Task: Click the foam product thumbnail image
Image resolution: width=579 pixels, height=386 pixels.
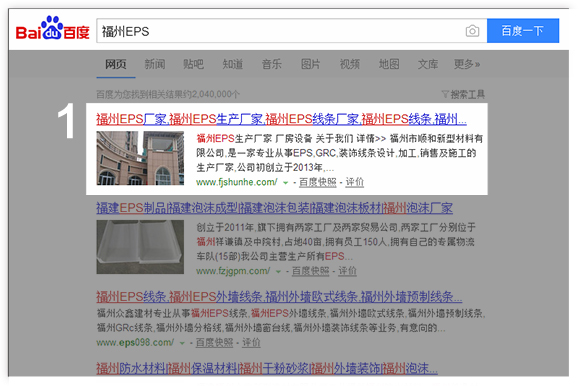Action: tap(140, 247)
